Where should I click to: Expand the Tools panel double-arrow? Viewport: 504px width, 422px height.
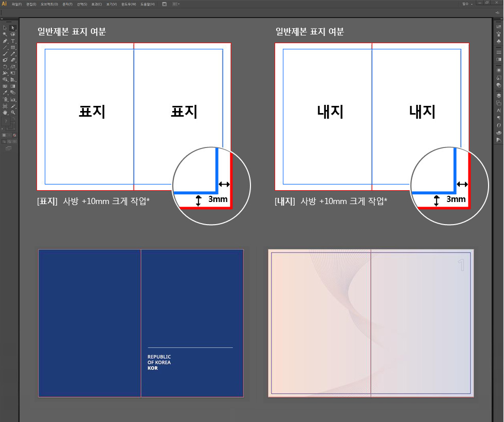[x=2, y=19]
